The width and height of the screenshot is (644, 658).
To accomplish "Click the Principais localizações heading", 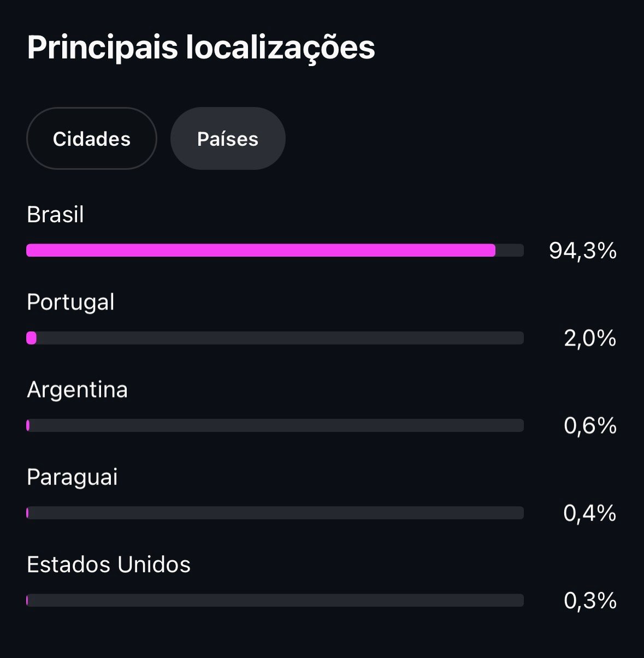I will click(201, 48).
